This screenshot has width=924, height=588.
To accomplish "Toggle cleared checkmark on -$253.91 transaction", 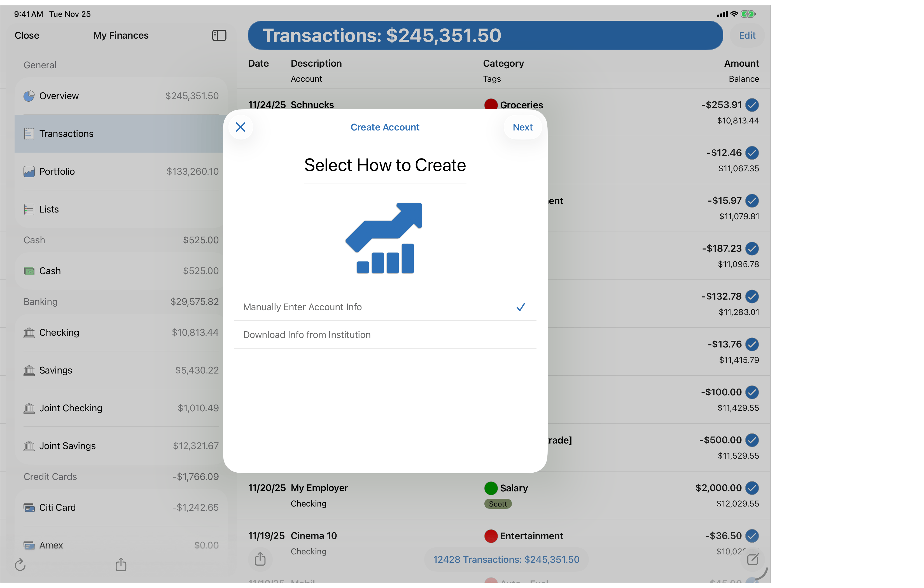I will click(x=752, y=105).
